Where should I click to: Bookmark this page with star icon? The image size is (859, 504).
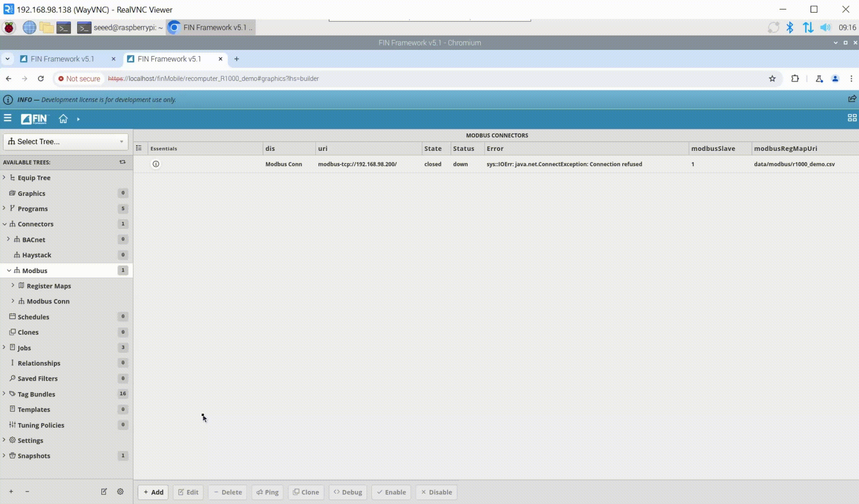point(772,79)
